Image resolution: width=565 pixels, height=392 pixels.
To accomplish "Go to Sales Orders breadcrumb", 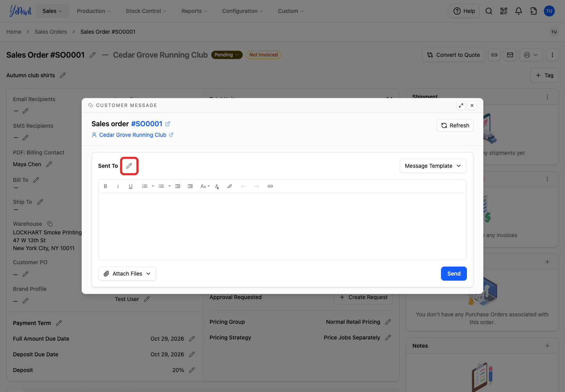I will [x=51, y=32].
